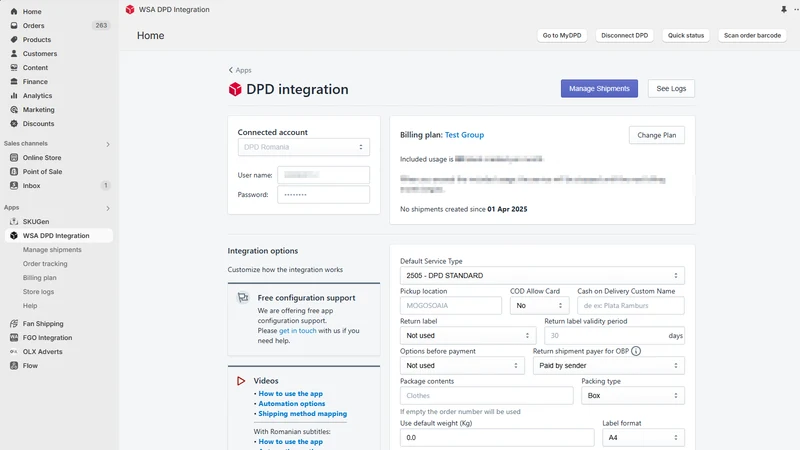Screen dimensions: 800x450
Task: Click the Customers person icon
Action: pyautogui.click(x=14, y=54)
